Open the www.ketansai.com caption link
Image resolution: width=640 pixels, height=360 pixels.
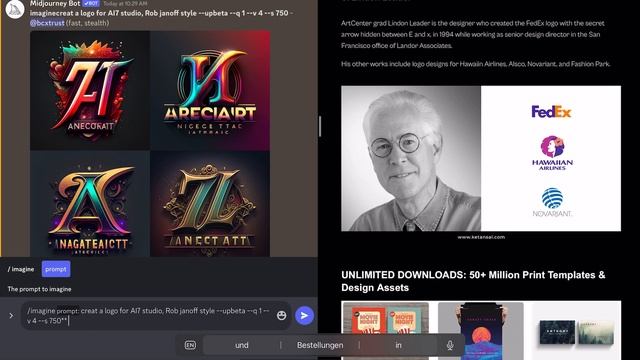tap(481, 237)
